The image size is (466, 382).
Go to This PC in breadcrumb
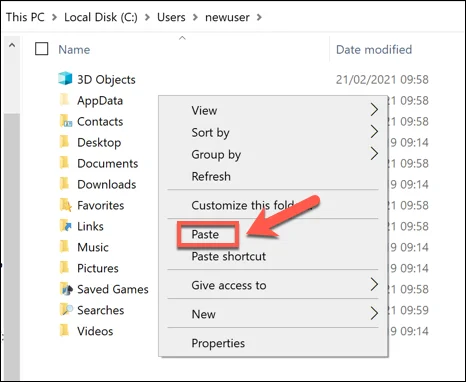tap(25, 17)
